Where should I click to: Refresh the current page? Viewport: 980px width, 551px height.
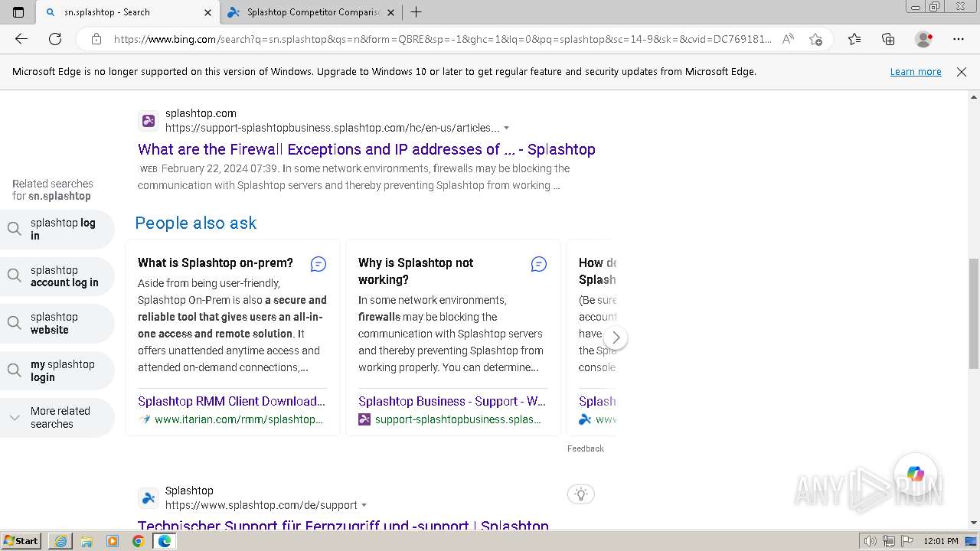55,39
